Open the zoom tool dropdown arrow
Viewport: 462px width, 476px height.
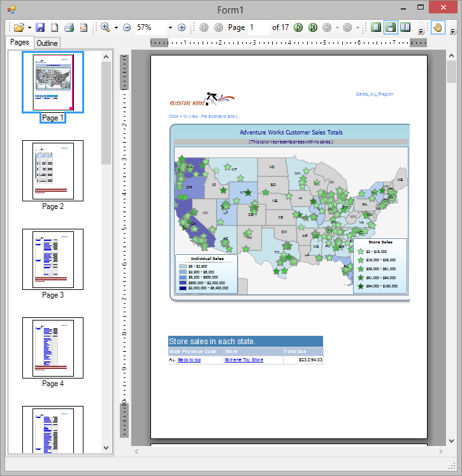(x=116, y=28)
